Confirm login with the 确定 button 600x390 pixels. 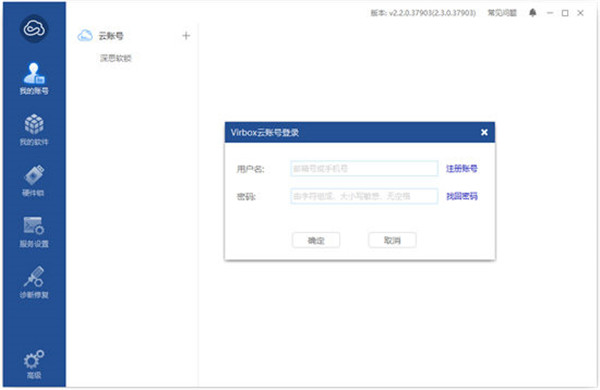(316, 240)
